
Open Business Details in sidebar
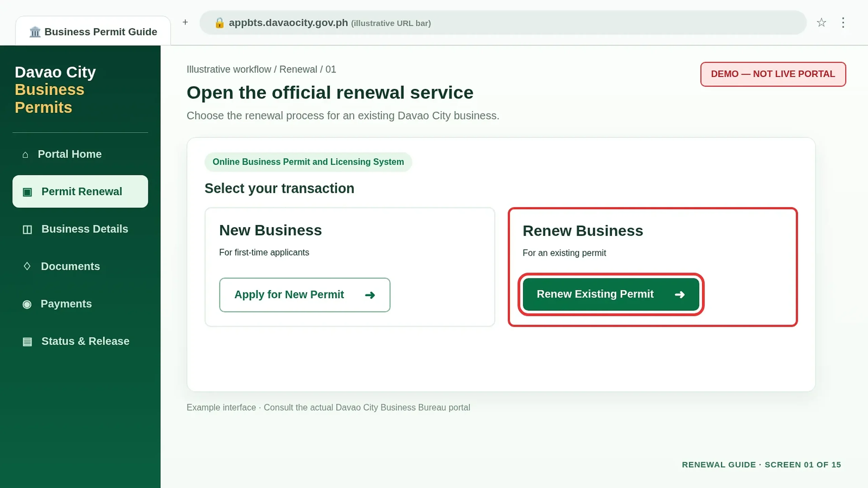[80, 229]
